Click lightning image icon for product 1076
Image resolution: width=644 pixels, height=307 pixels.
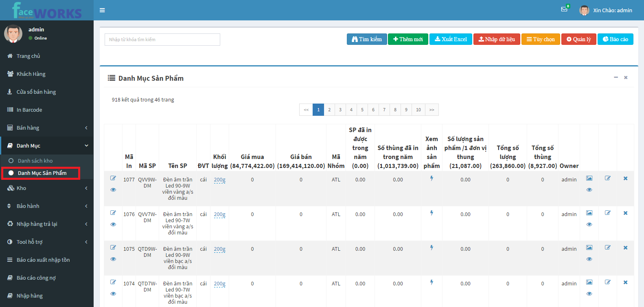[x=432, y=213]
